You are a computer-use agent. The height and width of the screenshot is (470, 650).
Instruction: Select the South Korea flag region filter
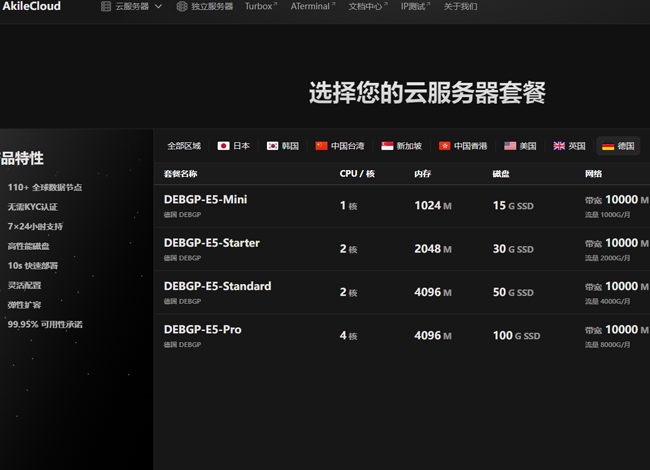pos(272,146)
